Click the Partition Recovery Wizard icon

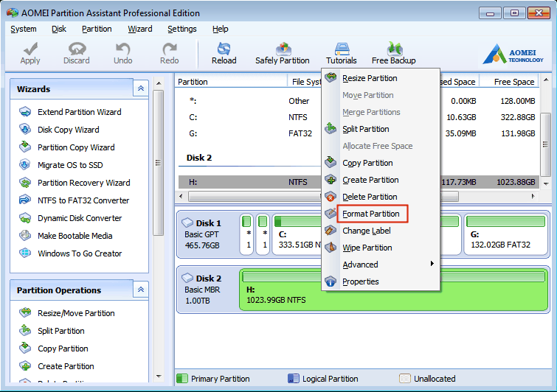coord(25,183)
